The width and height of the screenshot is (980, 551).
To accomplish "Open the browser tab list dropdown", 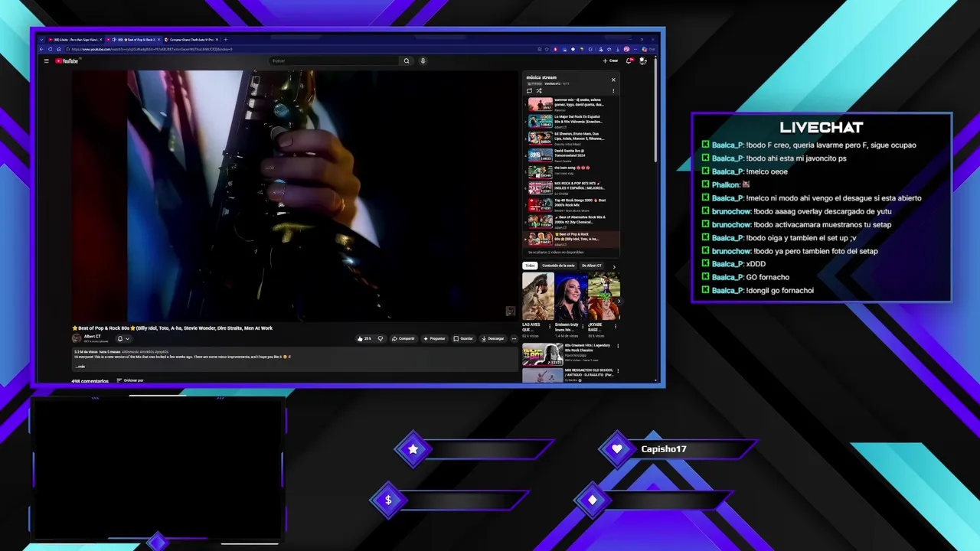I will [x=41, y=39].
